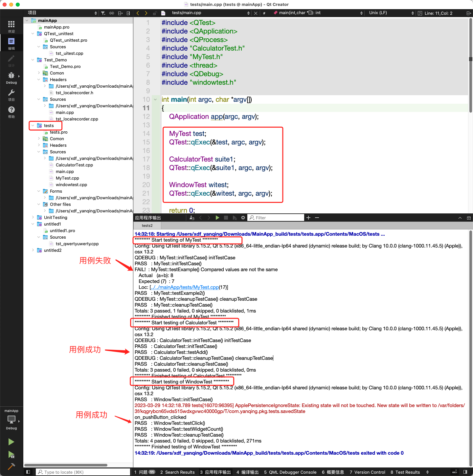Click the project tree horizontal scrollbar
Image resolution: width=473 pixels, height=476 pixels.
point(66,465)
